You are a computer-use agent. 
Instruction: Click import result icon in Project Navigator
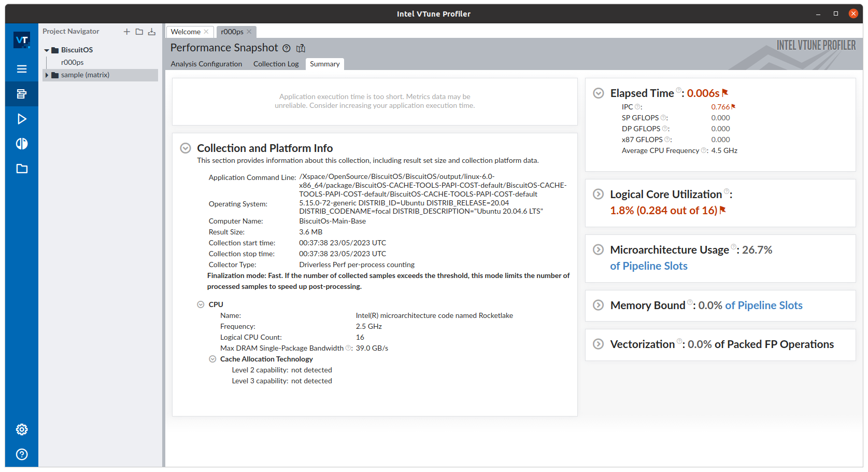click(x=151, y=32)
